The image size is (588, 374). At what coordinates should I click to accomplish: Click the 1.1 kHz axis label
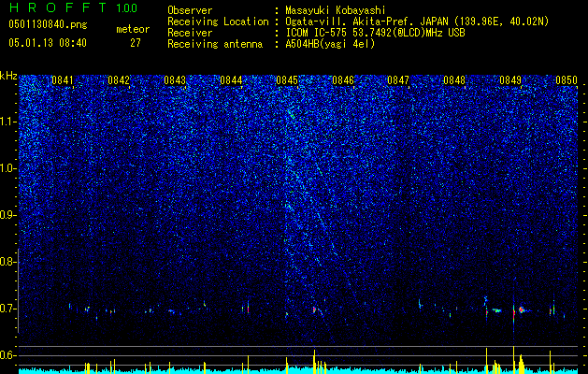(8, 122)
